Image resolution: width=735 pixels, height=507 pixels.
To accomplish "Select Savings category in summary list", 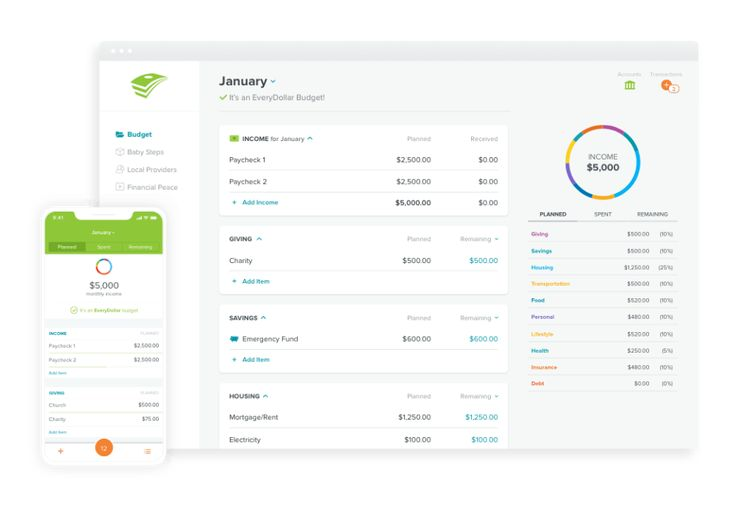I will pyautogui.click(x=541, y=251).
